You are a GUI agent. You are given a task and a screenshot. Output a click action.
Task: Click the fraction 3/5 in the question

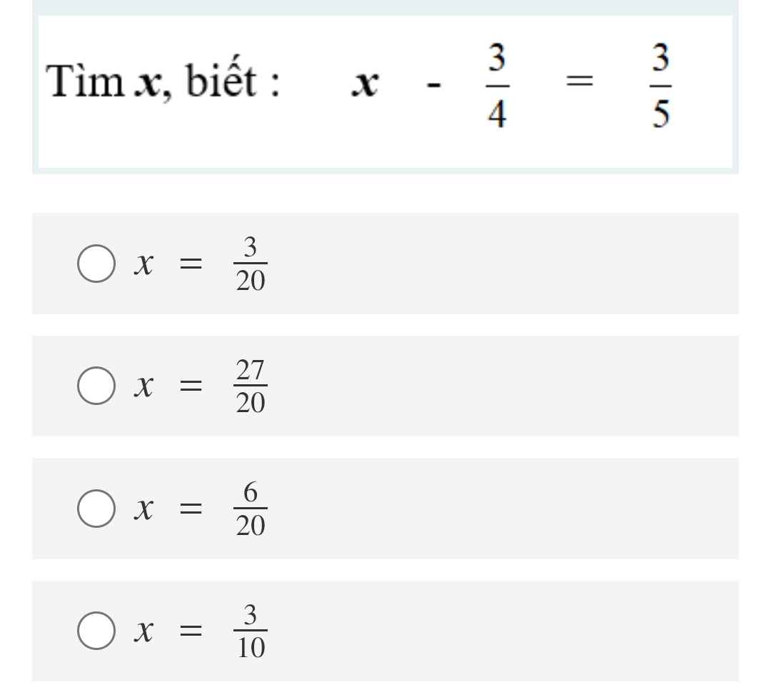point(660,86)
